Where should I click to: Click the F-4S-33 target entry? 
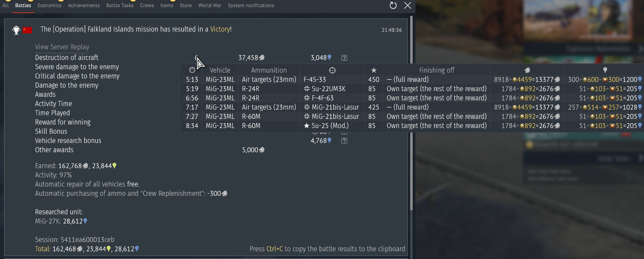tap(315, 80)
